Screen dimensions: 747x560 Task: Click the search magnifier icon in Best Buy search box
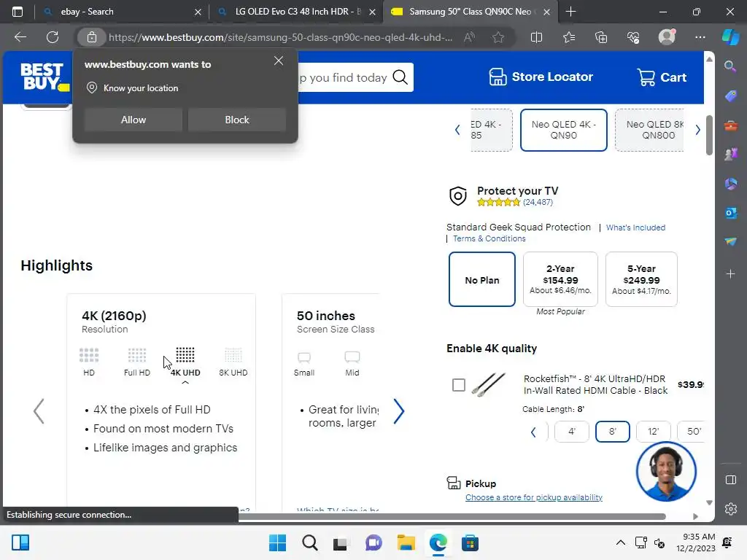pyautogui.click(x=400, y=77)
